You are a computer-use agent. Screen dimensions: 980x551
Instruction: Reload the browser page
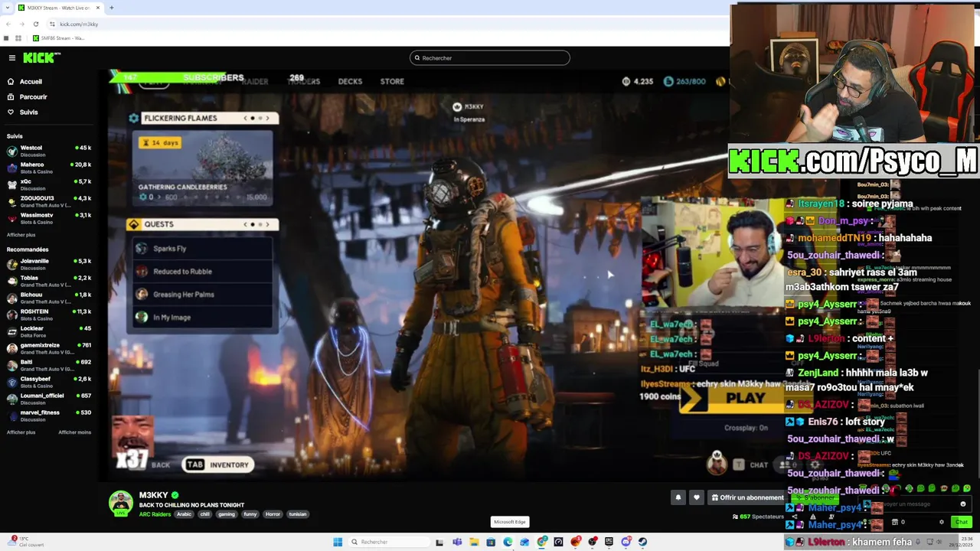35,24
